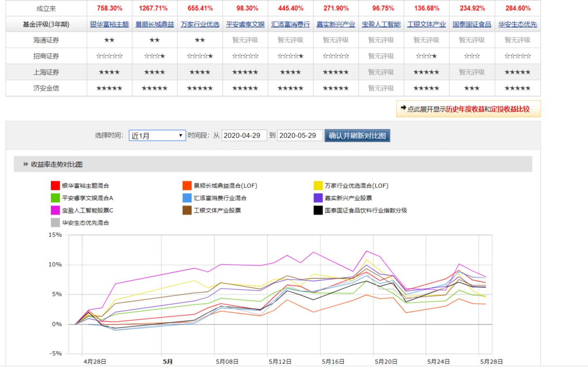The image size is (588, 368).
Task: Click the 基金评级(3年期) row header
Action: tap(46, 24)
